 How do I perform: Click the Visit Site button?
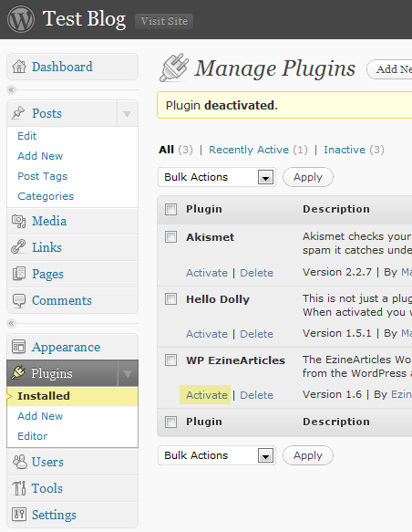point(164,21)
